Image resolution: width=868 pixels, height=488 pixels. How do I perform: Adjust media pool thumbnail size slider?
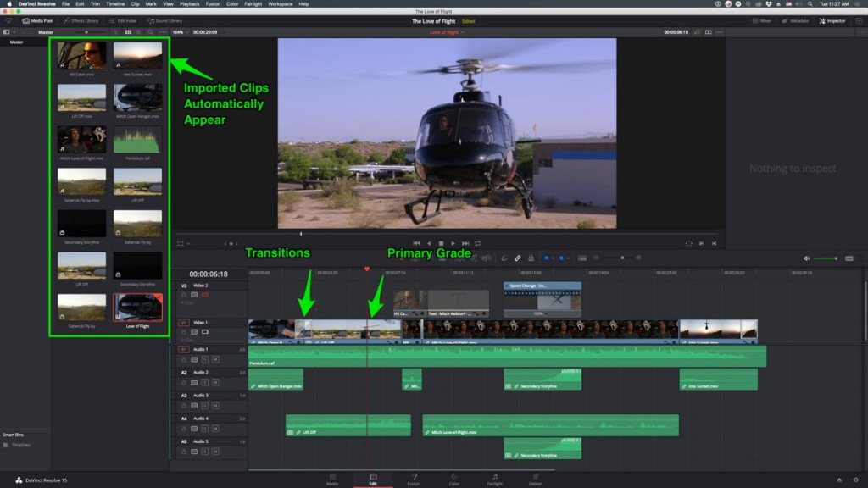tap(86, 32)
